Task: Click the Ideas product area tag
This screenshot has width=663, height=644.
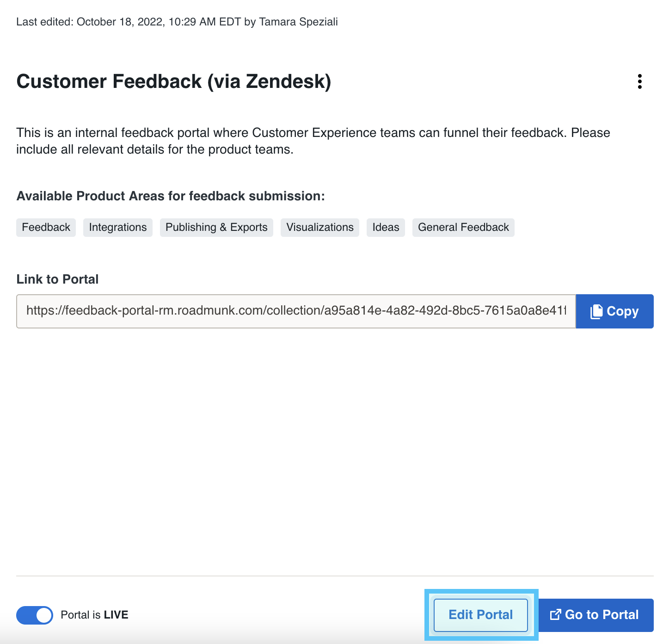Action: coord(386,228)
